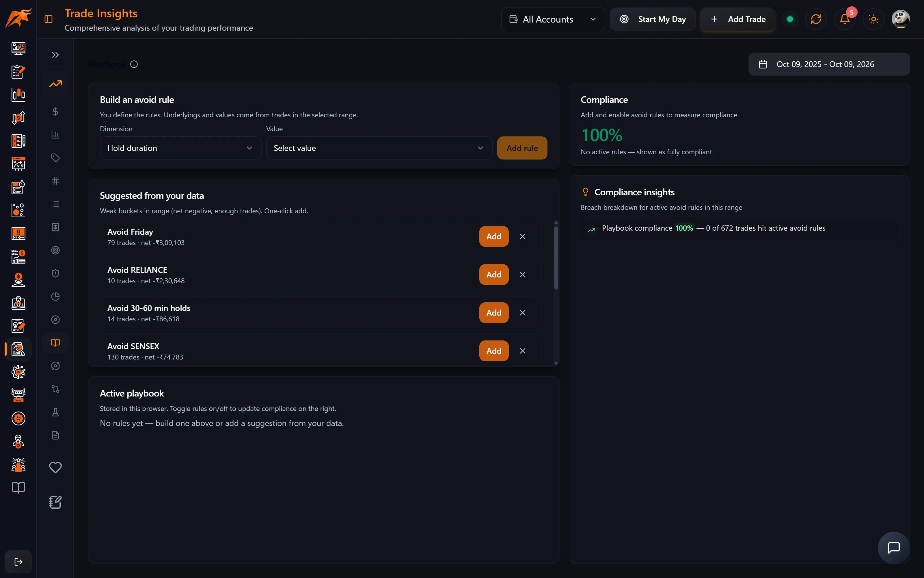The image size is (924, 578).
Task: Open the flask experiments icon
Action: [x=55, y=412]
